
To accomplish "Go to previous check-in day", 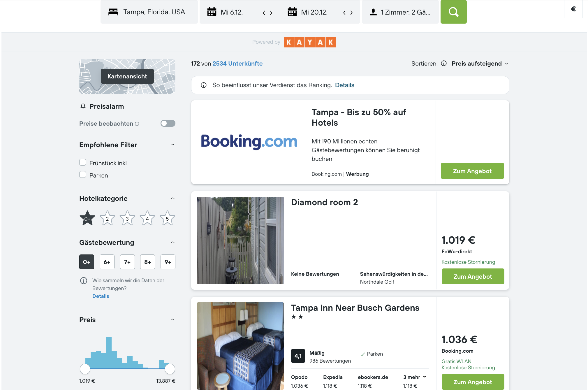I will (x=264, y=13).
